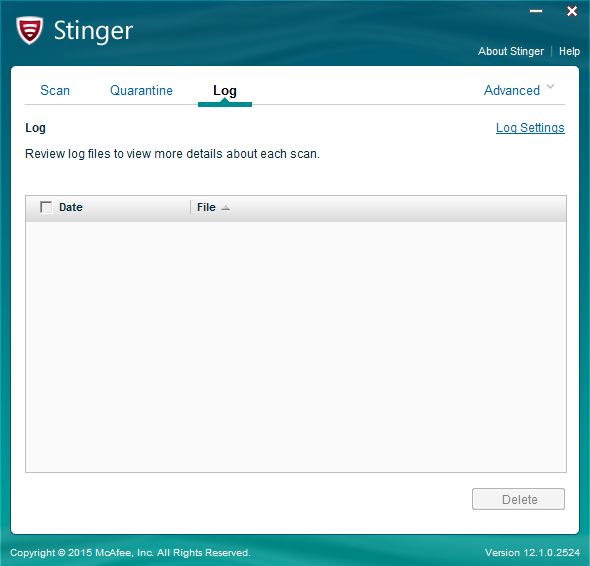Click the McAfee copyright notice text

(x=130, y=552)
